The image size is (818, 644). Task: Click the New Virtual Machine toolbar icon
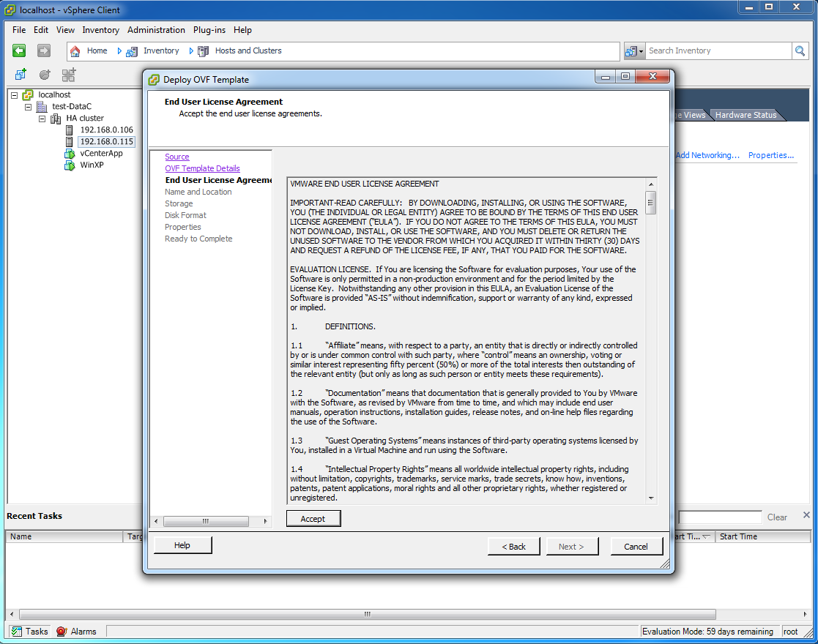[x=21, y=75]
